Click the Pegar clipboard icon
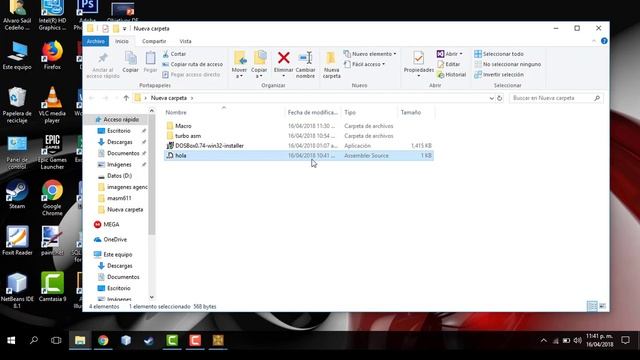Image resolution: width=640 pixels, height=360 pixels. tap(150, 59)
